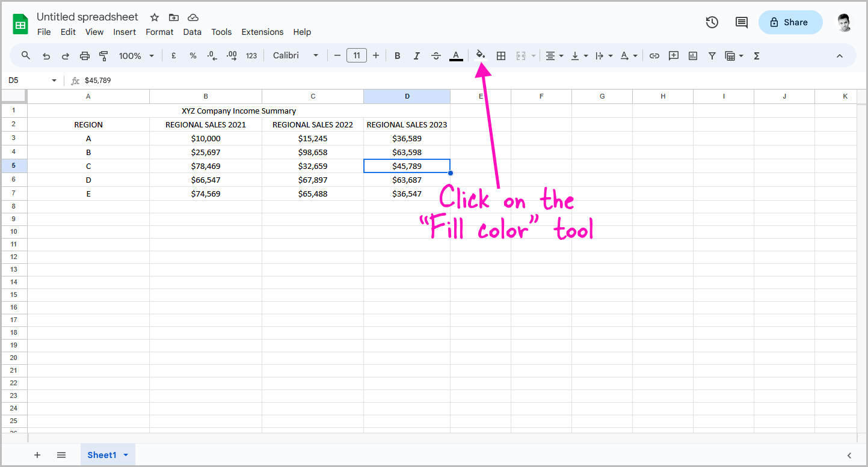Image resolution: width=868 pixels, height=467 pixels.
Task: Format value as percent
Action: tap(192, 55)
